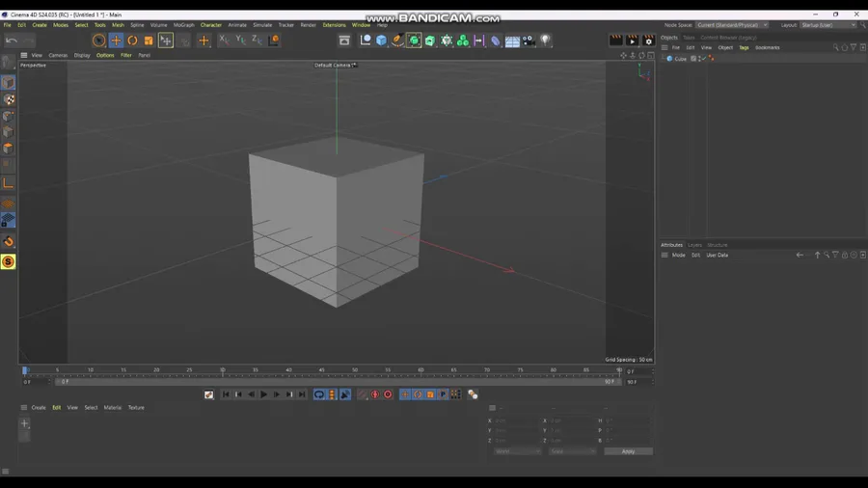Open the Extensions menu
Viewport: 868px width, 488px height.
coord(334,25)
